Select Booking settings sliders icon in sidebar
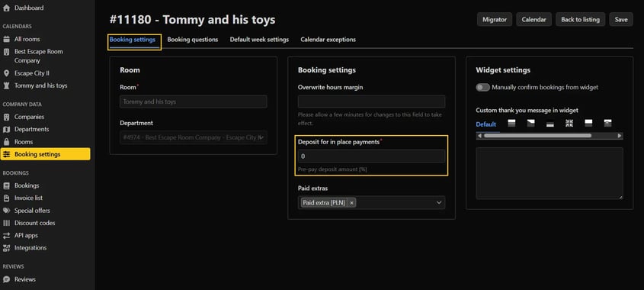This screenshot has width=644, height=290. (x=6, y=154)
